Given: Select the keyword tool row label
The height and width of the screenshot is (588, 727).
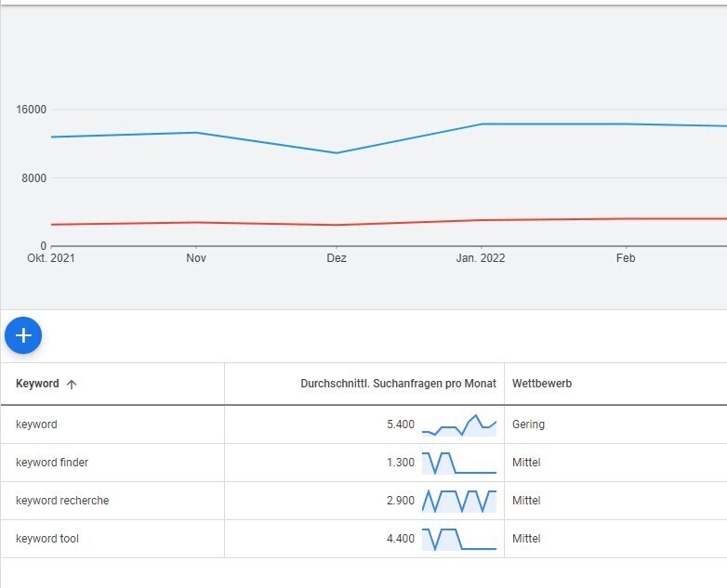Looking at the screenshot, I should pos(47,539).
